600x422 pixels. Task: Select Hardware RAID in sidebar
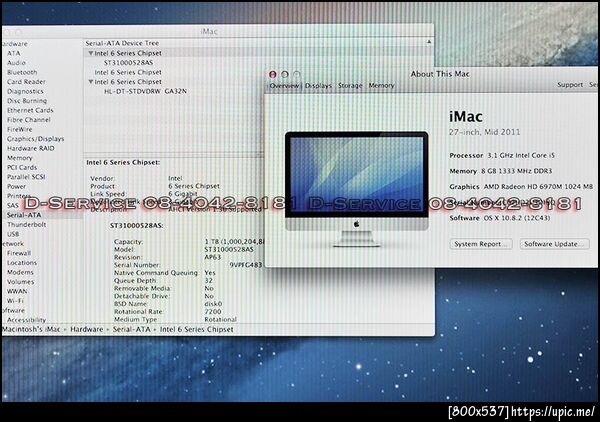[x=31, y=148]
